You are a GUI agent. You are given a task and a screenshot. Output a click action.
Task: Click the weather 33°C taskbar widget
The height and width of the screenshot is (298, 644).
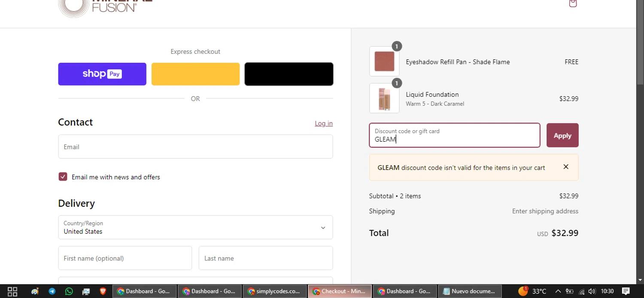(x=532, y=291)
